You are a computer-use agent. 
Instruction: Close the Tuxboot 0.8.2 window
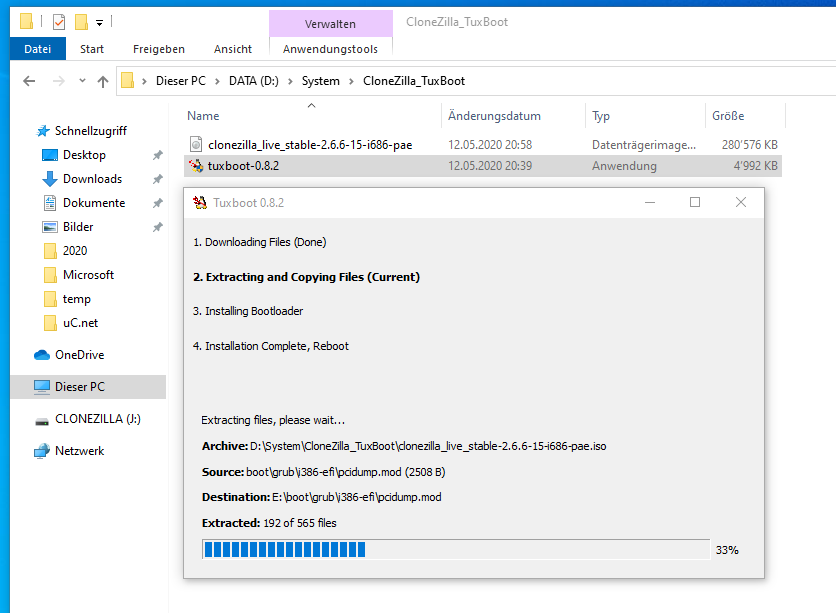[x=741, y=203]
